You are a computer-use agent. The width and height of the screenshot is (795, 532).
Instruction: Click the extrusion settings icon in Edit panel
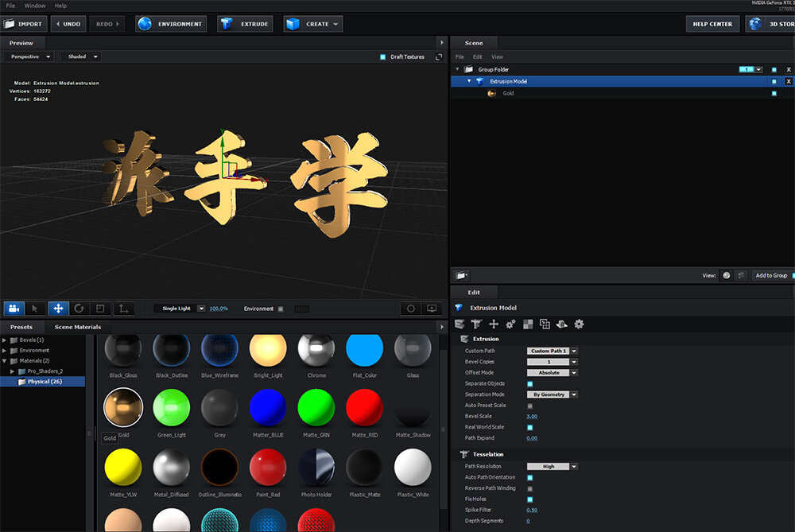pyautogui.click(x=460, y=324)
